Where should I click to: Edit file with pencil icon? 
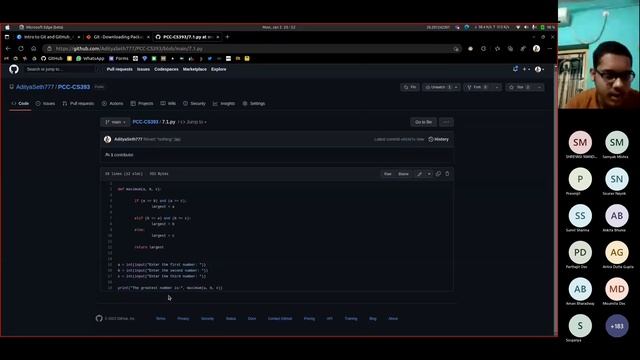coord(419,174)
